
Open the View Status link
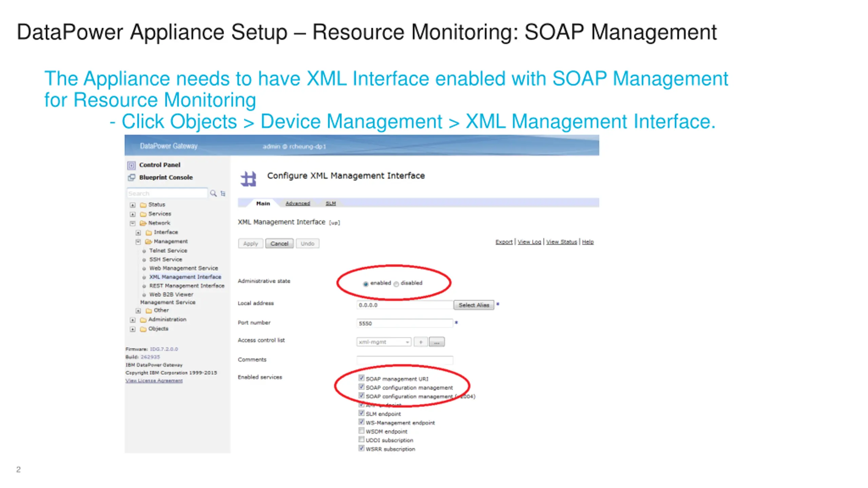point(561,242)
